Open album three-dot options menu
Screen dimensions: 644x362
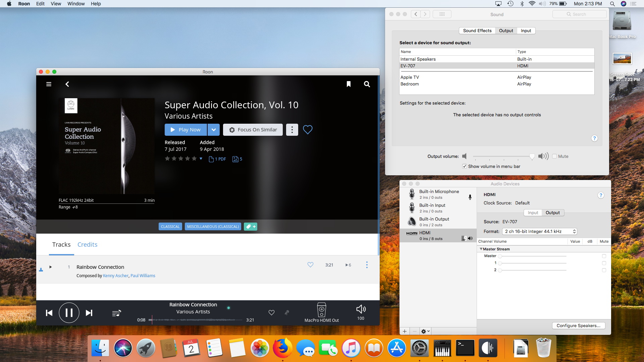click(x=292, y=130)
